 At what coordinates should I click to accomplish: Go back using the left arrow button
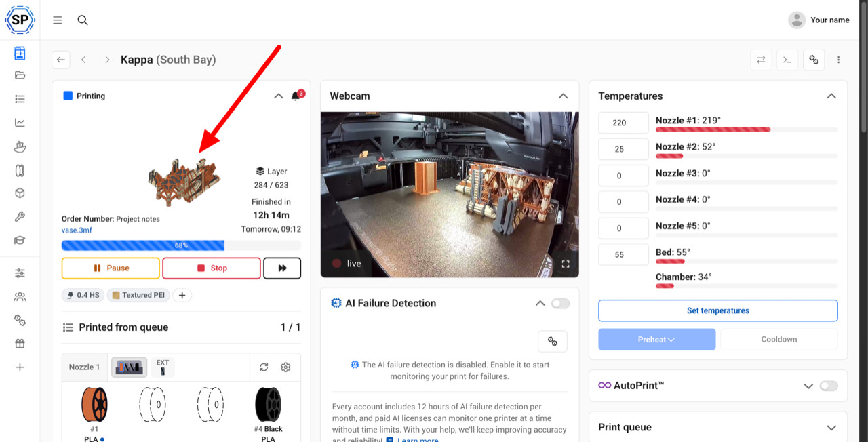[61, 60]
